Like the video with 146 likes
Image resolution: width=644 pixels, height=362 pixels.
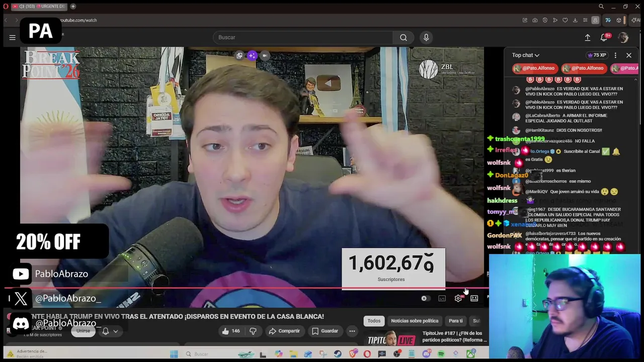[x=230, y=331]
